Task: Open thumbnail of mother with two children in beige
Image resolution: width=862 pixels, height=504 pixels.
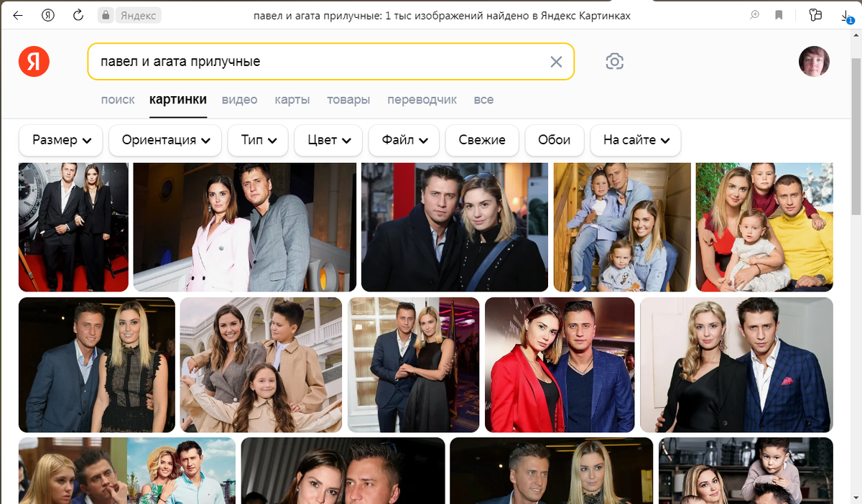Action: (x=261, y=365)
